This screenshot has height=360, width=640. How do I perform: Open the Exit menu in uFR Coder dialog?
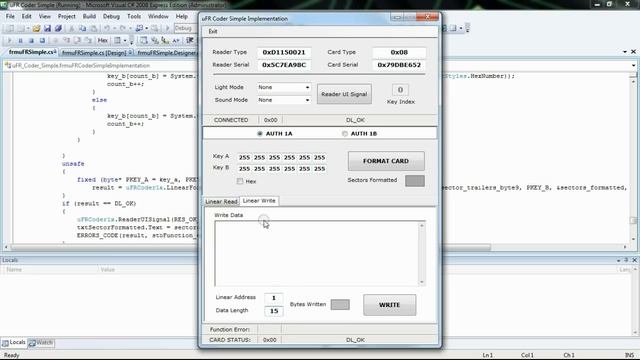coord(213,31)
